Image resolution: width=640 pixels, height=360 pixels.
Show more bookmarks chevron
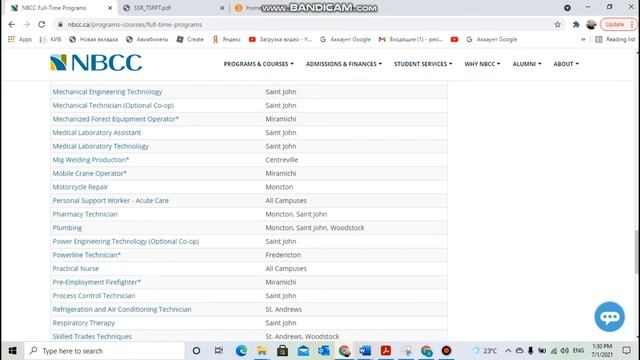click(x=583, y=39)
